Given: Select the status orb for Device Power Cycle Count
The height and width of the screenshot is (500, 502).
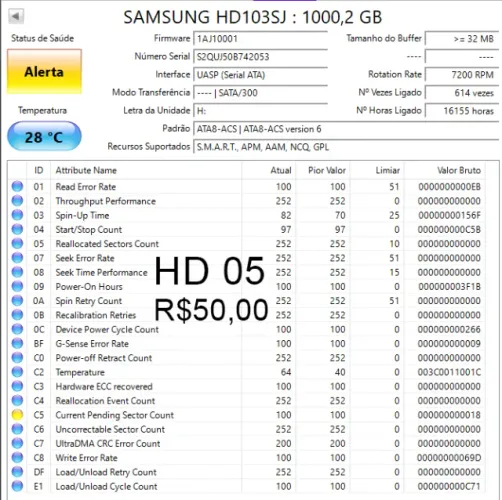Looking at the screenshot, I should 17,329.
